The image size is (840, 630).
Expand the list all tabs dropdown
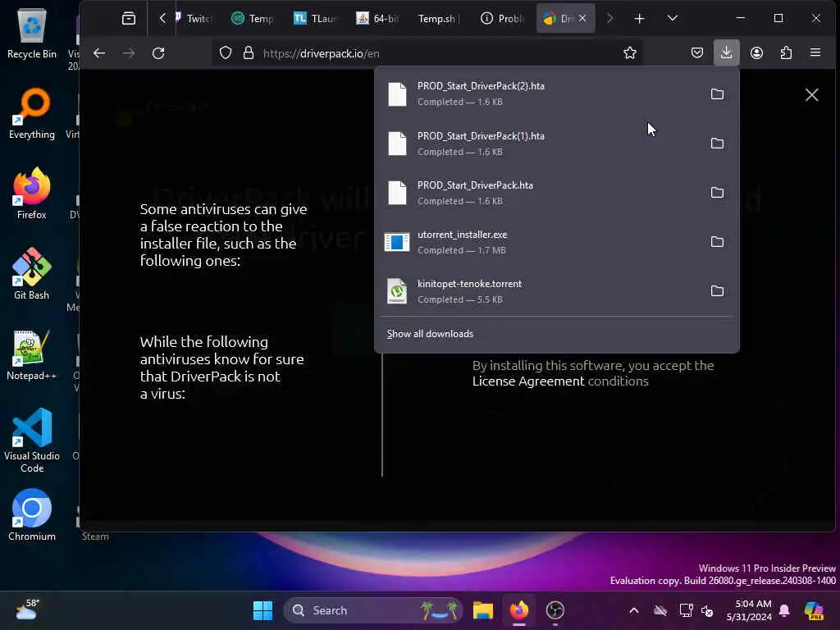tap(673, 18)
